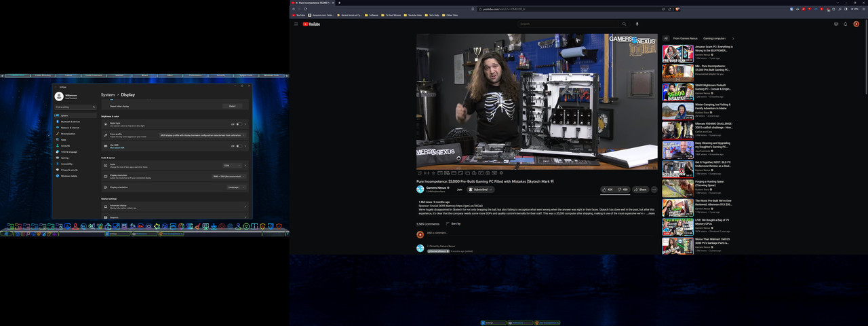This screenshot has width=868, height=326.
Task: Open the Tech Help bookmark folder
Action: pos(432,15)
